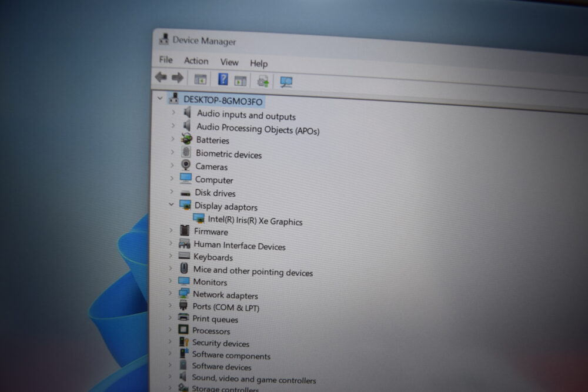Click the Update device driver toolbar icon

[263, 81]
